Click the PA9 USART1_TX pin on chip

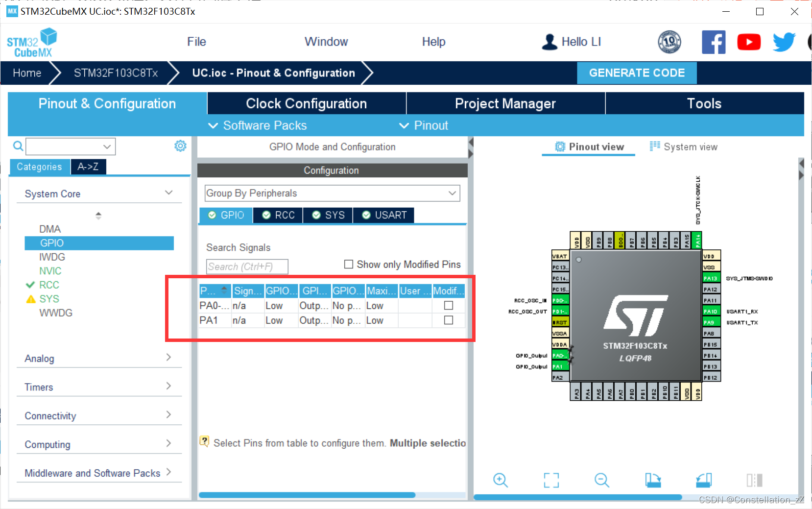711,322
